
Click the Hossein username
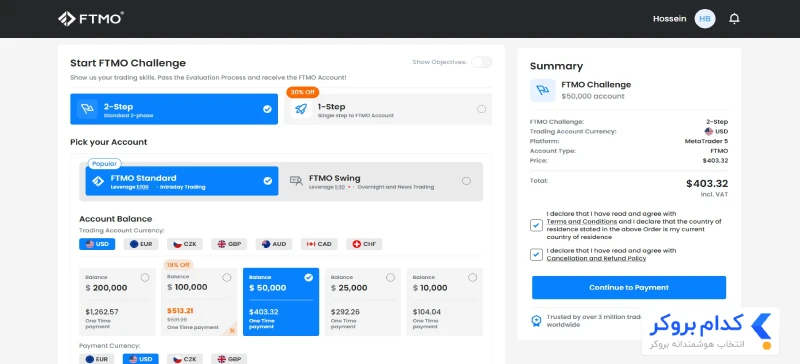click(669, 19)
